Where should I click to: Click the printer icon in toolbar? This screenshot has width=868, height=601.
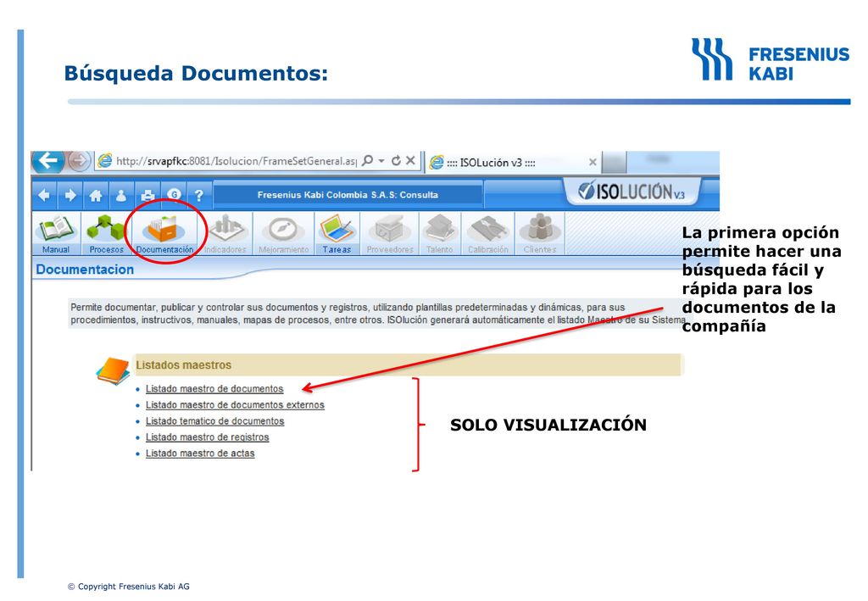pos(147,195)
